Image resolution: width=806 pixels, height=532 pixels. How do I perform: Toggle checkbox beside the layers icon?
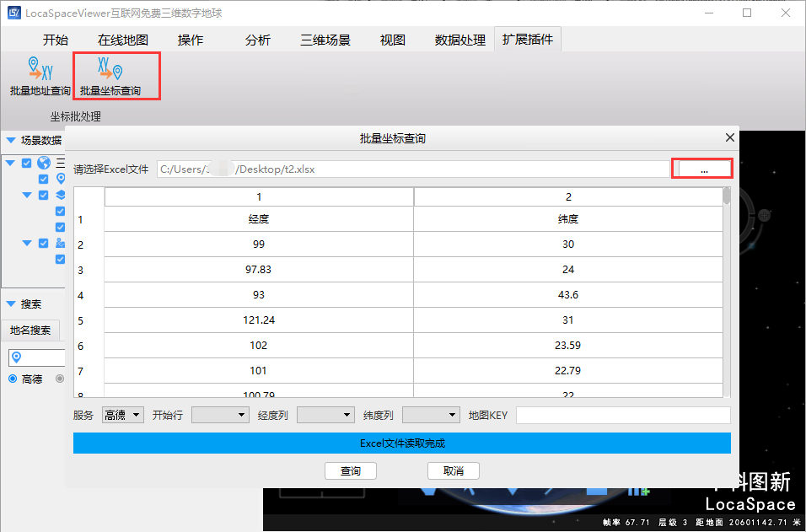click(44, 195)
